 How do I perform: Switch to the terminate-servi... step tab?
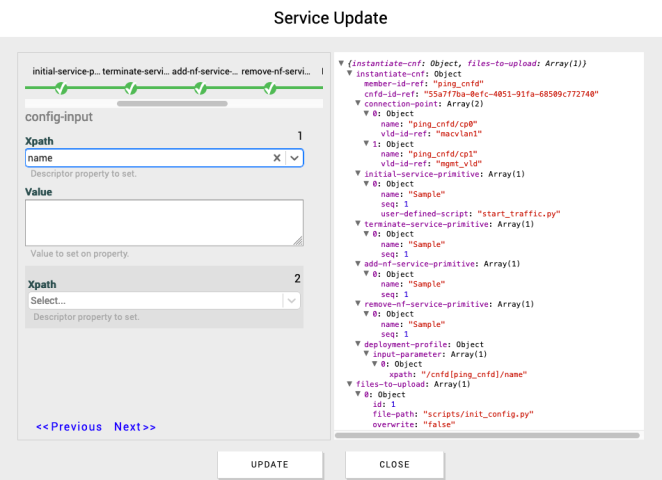tap(134, 71)
